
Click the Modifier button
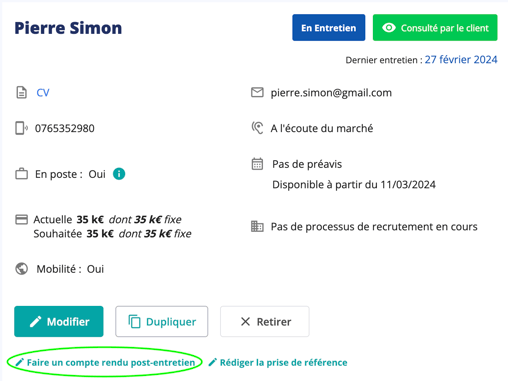point(59,321)
